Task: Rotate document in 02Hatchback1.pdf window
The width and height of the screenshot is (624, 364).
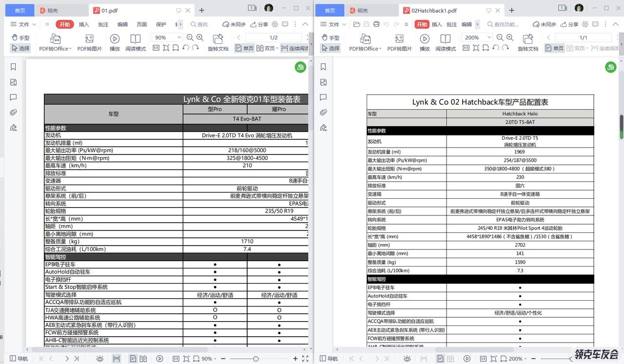Action: tap(528, 42)
